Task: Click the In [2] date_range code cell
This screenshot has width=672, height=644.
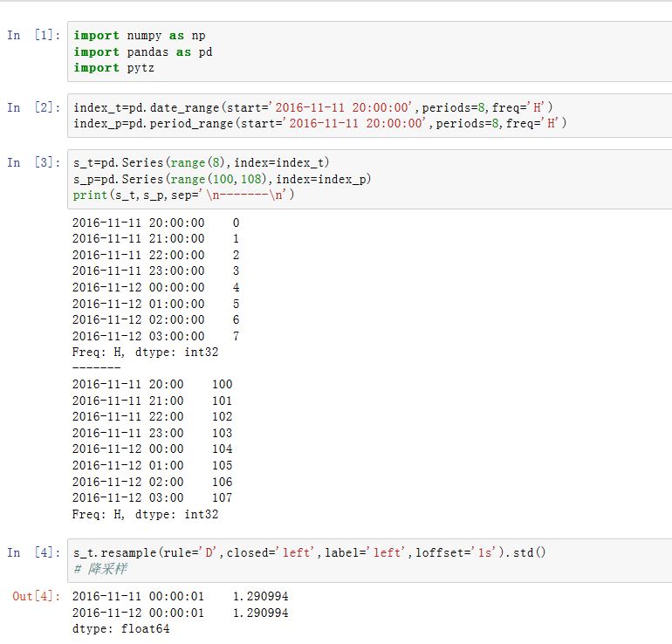Action: (369, 116)
